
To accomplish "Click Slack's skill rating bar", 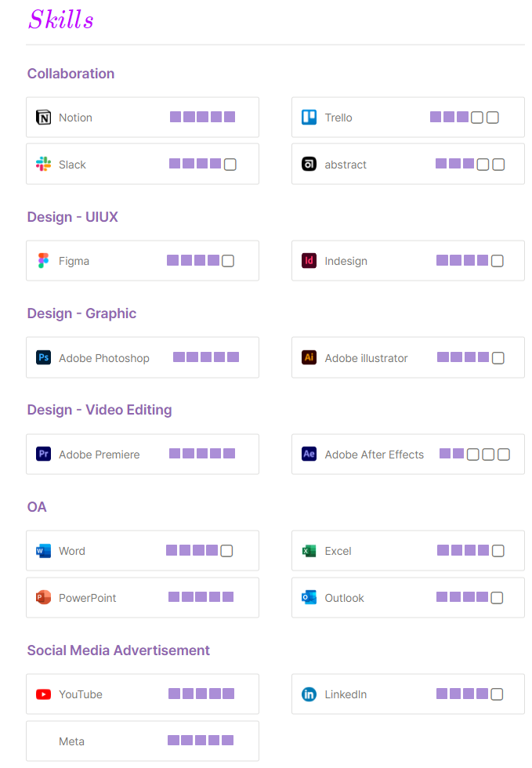I will coord(203,164).
